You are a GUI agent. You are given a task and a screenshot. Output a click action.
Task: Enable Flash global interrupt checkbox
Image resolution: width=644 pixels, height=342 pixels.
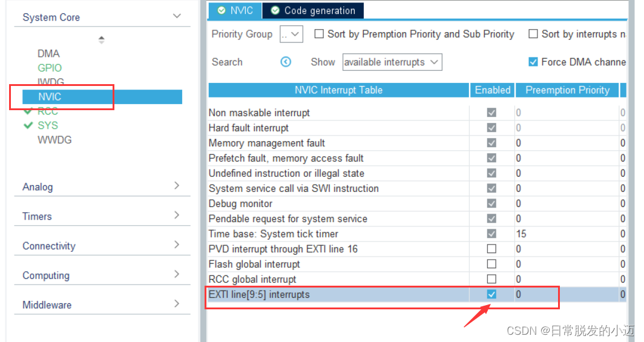point(491,264)
